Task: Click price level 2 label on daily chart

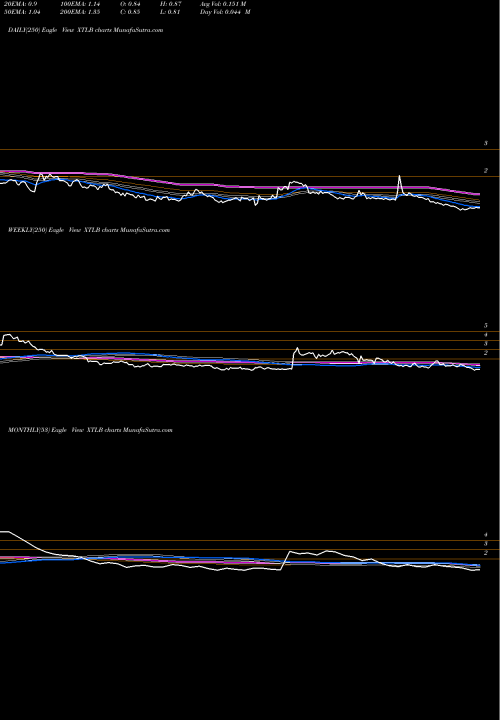Action: coord(486,170)
